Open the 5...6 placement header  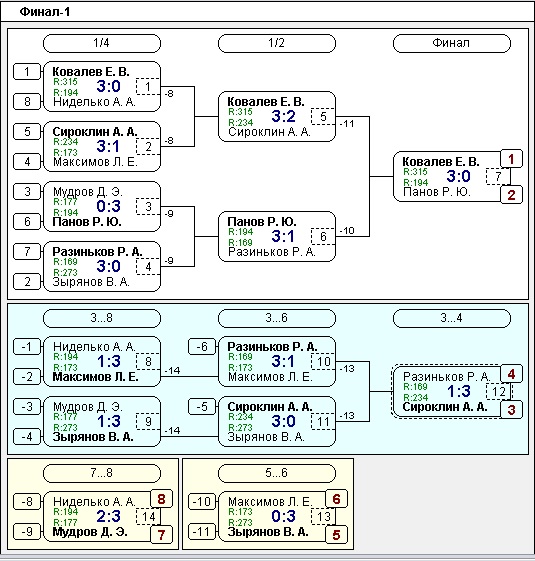click(x=277, y=473)
